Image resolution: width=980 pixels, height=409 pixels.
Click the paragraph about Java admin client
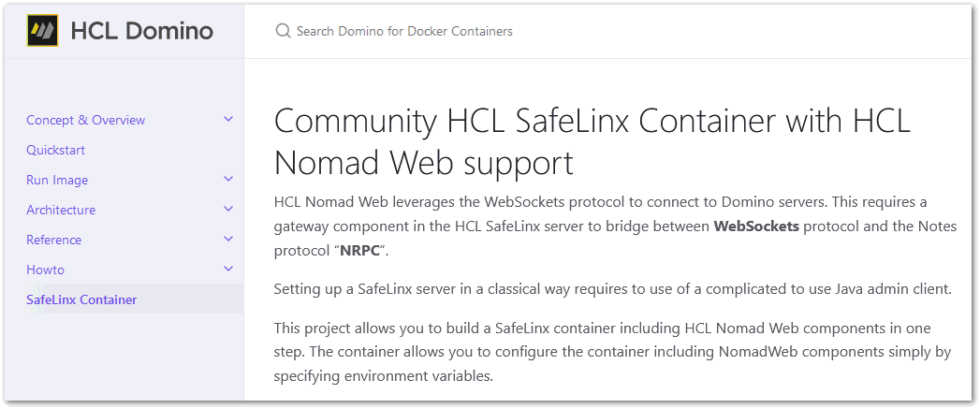click(612, 288)
